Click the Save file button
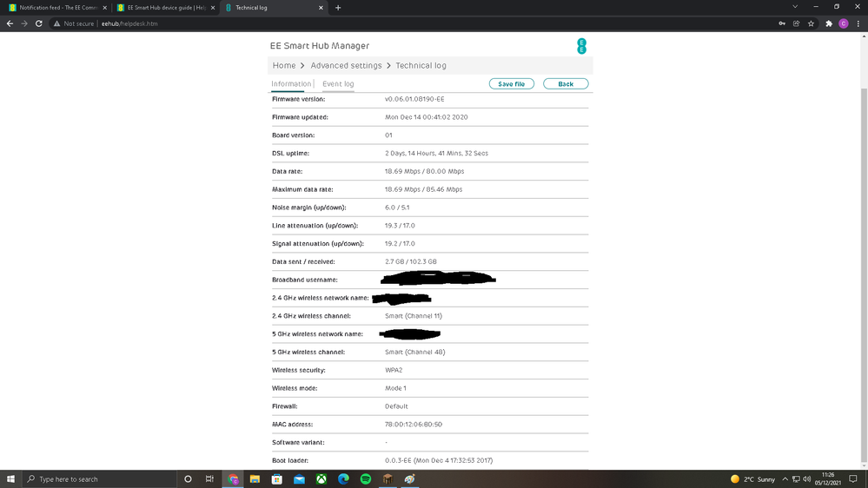 click(x=511, y=84)
